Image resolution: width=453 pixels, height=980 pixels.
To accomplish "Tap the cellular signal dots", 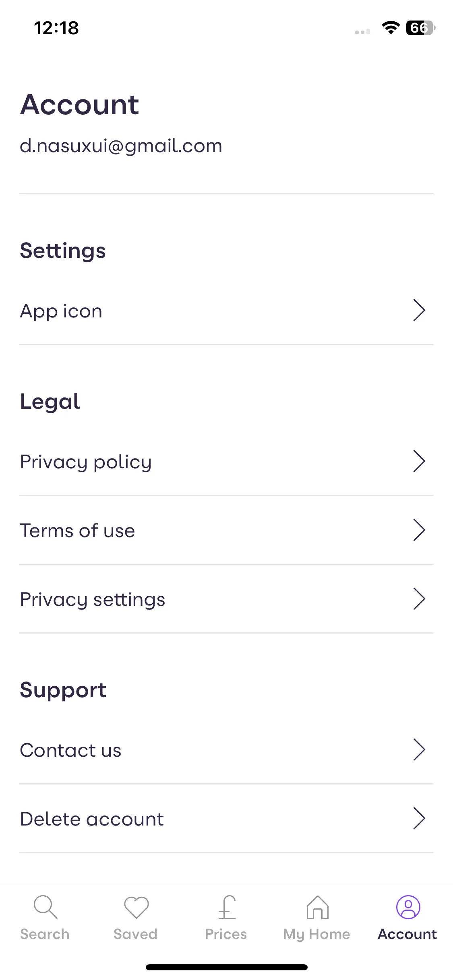I will (x=362, y=31).
